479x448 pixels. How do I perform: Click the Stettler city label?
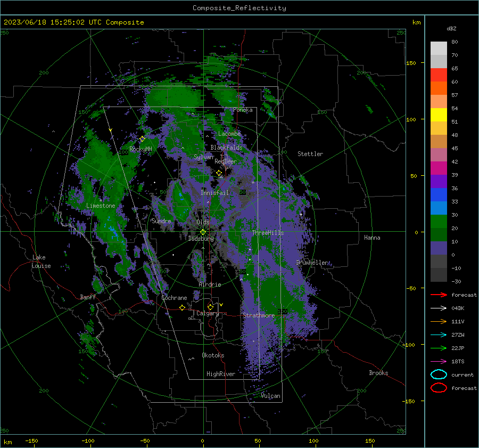(x=310, y=154)
